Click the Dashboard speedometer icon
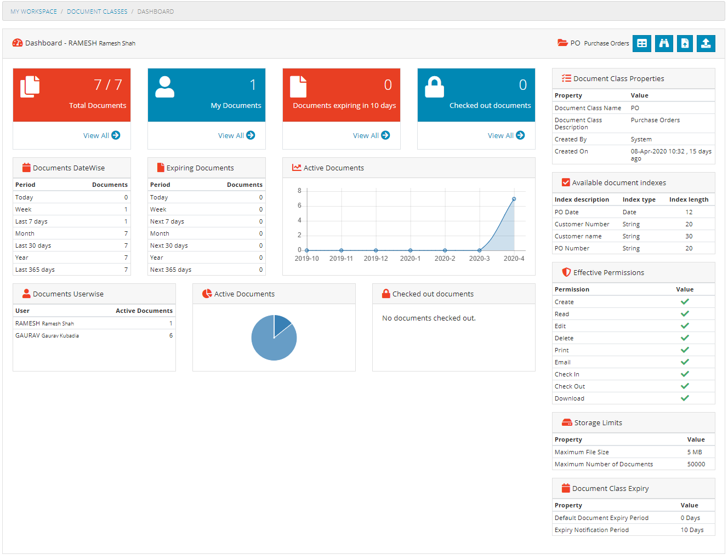This screenshot has height=560, width=728. tap(18, 43)
